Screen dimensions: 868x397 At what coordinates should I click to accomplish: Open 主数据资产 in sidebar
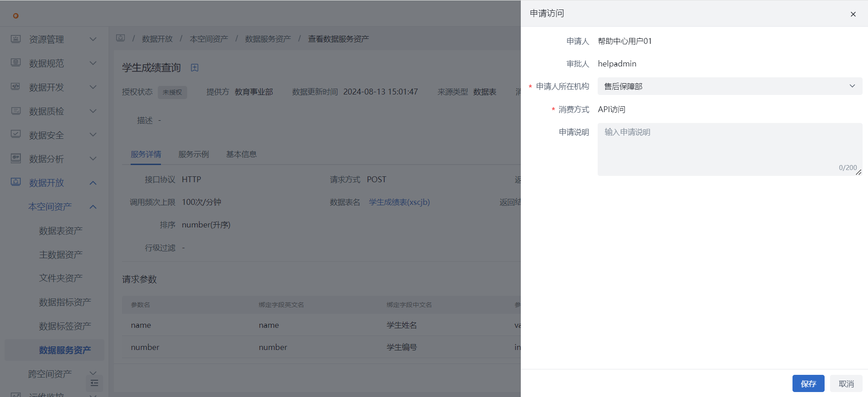61,255
